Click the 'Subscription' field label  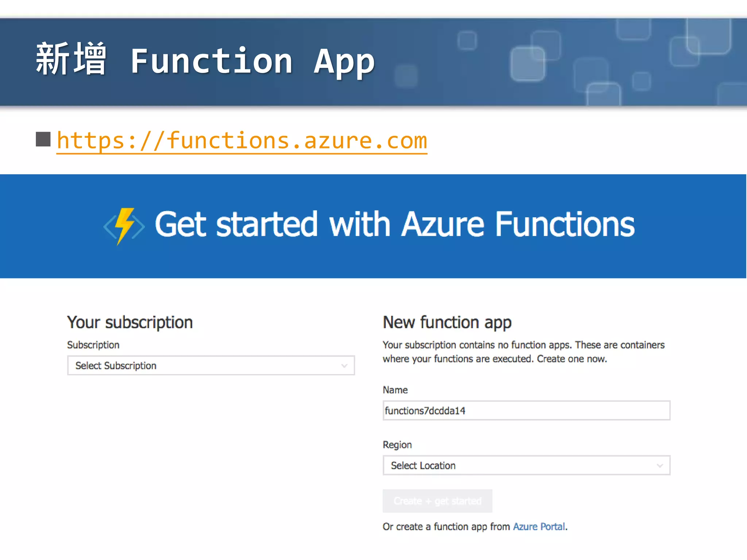93,345
